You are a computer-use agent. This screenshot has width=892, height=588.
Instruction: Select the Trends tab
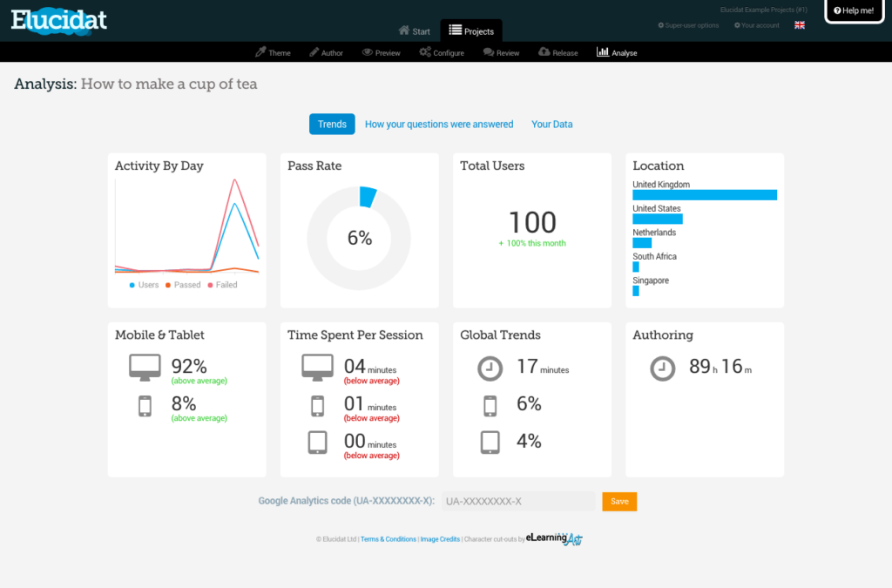tap(332, 125)
